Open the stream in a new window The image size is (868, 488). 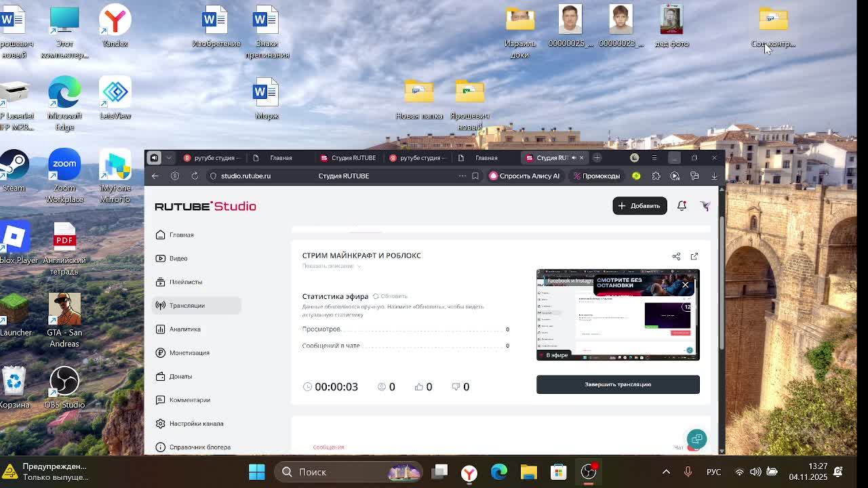pos(694,256)
